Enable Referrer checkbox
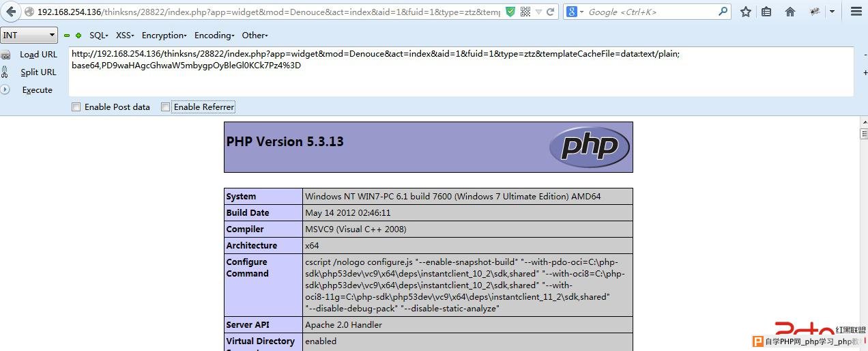 (x=165, y=107)
